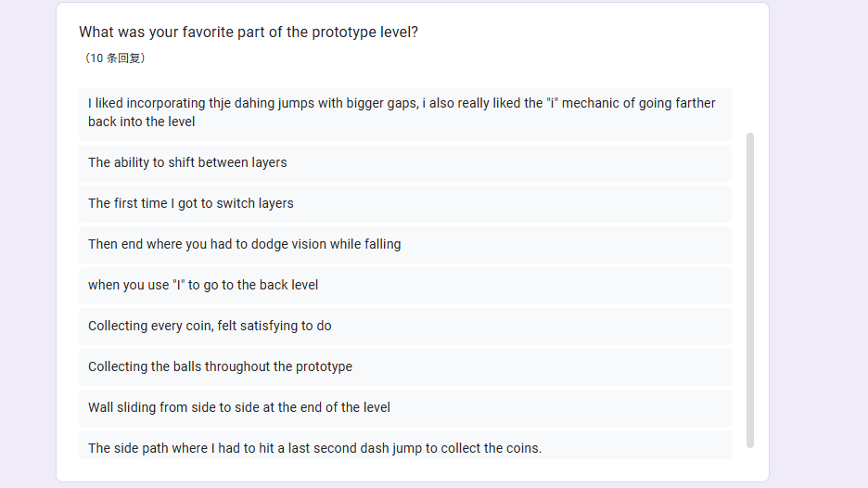Click the favorite part question heading
This screenshot has width=868, height=488.
[249, 32]
